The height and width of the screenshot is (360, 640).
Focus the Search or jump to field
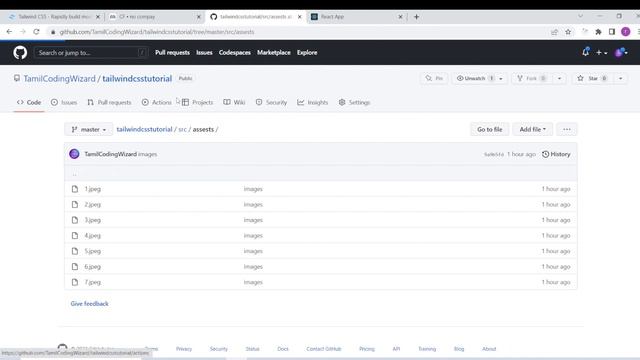click(91, 53)
